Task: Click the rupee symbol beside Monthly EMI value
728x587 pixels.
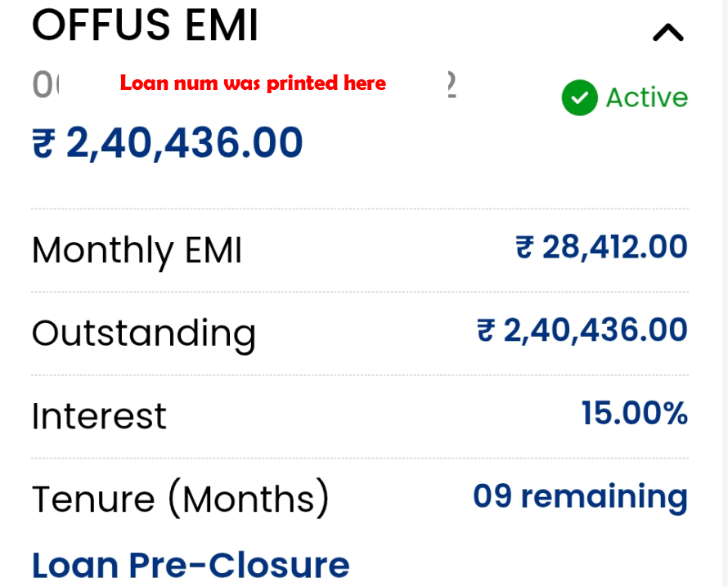Action: (x=525, y=248)
